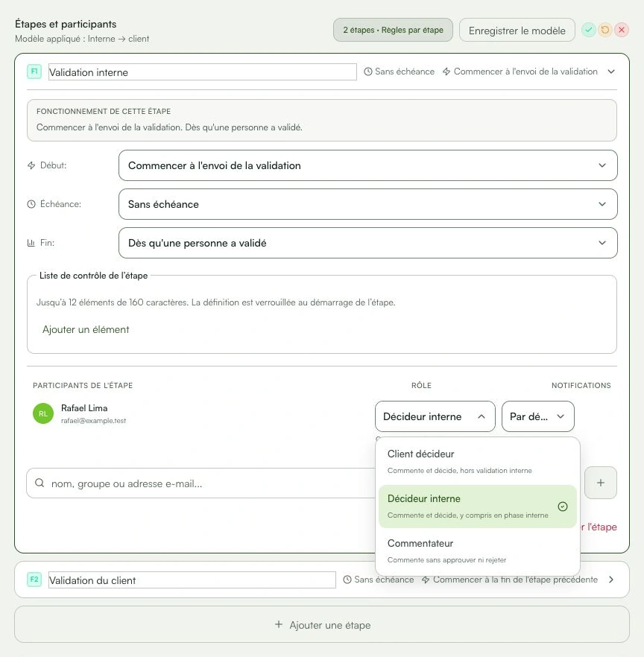This screenshot has height=657, width=644.
Task: Open the Fin dropdown
Action: pyautogui.click(x=367, y=243)
